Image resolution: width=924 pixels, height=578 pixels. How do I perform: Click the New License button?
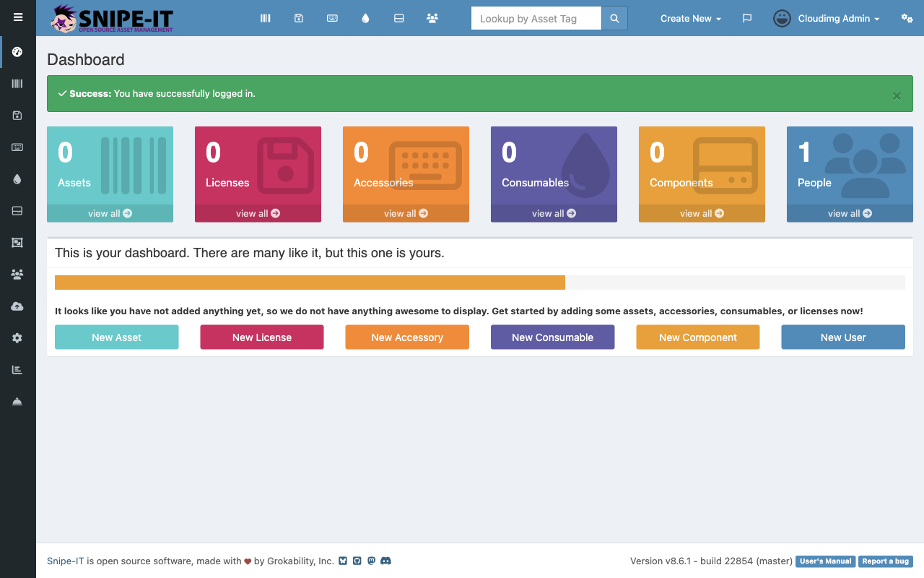(262, 337)
